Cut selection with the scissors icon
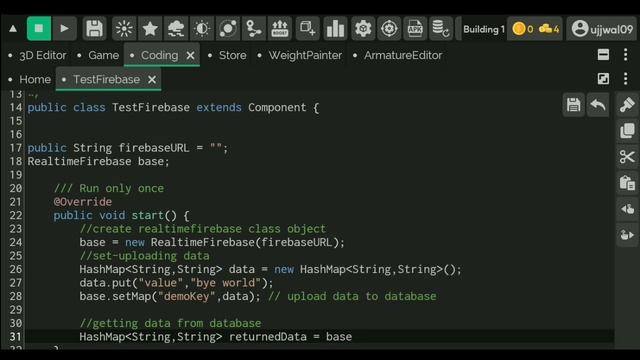This screenshot has width=640, height=360. pyautogui.click(x=627, y=157)
